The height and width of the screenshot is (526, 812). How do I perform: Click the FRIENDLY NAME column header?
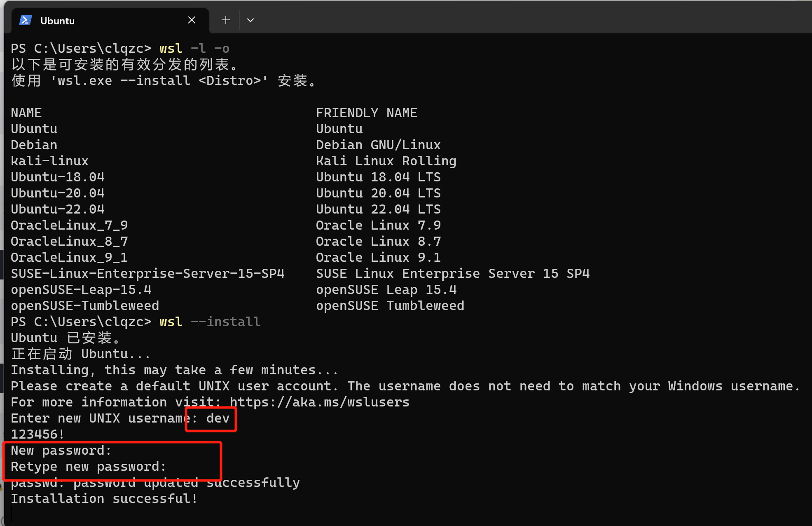[367, 113]
